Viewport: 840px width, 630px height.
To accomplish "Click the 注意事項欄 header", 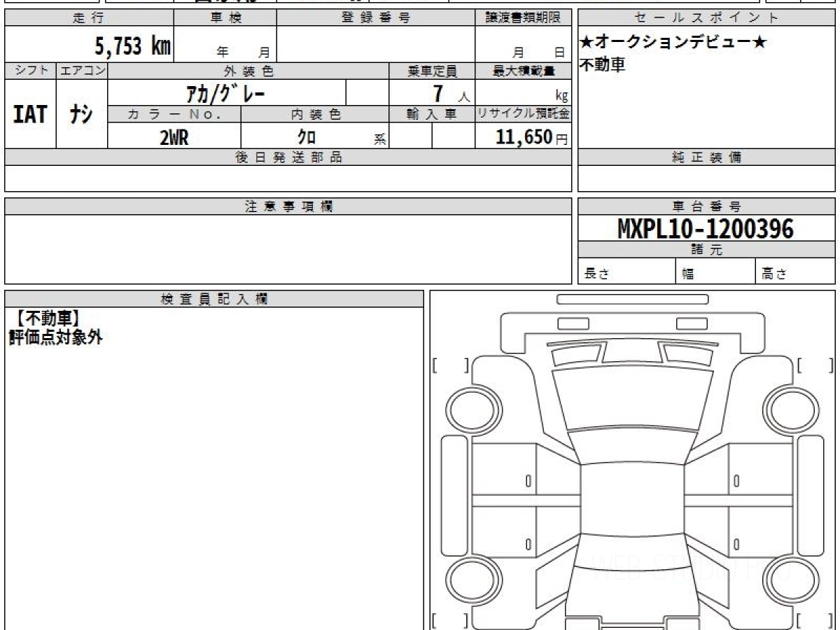I will [288, 206].
